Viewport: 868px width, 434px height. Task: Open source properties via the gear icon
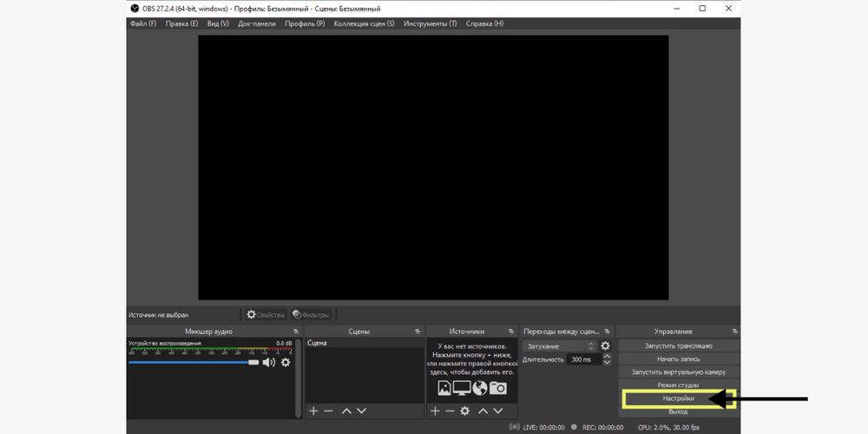[x=465, y=411]
